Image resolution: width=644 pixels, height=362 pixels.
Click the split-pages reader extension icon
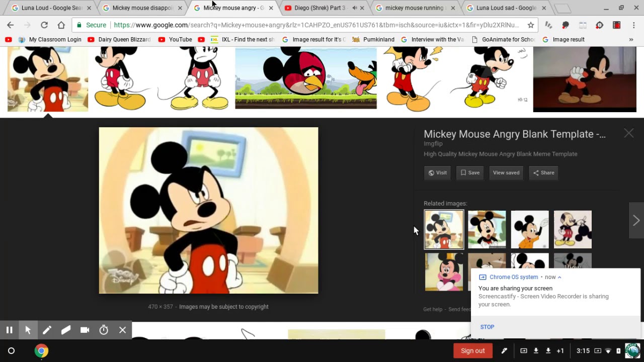pos(583,25)
